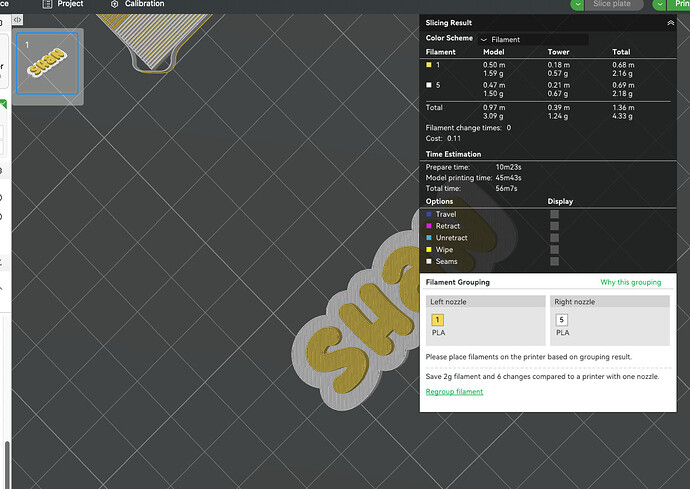Click the yellow filament 1 color swatch
690x489 pixels.
pos(429,65)
